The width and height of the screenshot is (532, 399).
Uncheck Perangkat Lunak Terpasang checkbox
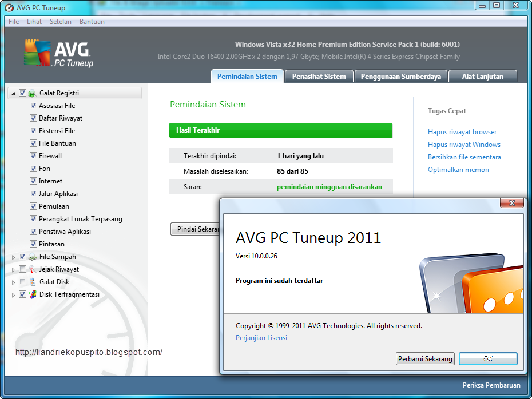coord(33,219)
